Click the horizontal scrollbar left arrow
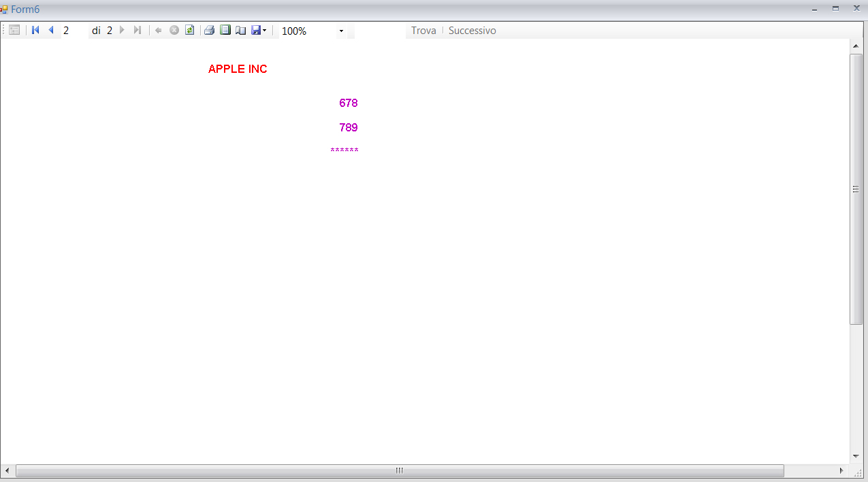The image size is (868, 482). coord(7,470)
